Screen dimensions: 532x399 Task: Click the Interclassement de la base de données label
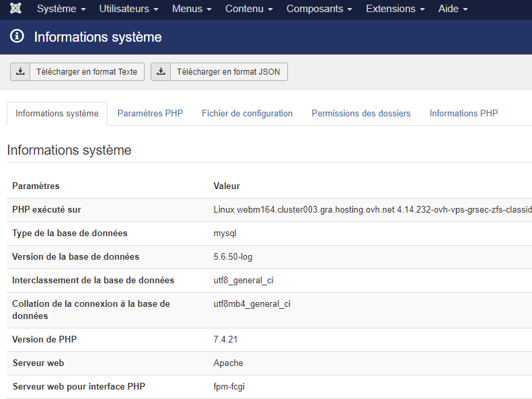(93, 281)
